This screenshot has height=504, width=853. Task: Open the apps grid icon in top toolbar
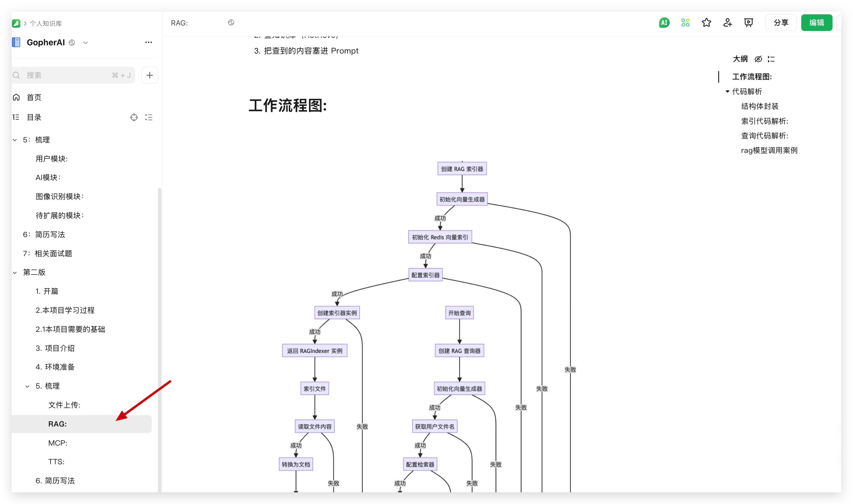click(685, 23)
